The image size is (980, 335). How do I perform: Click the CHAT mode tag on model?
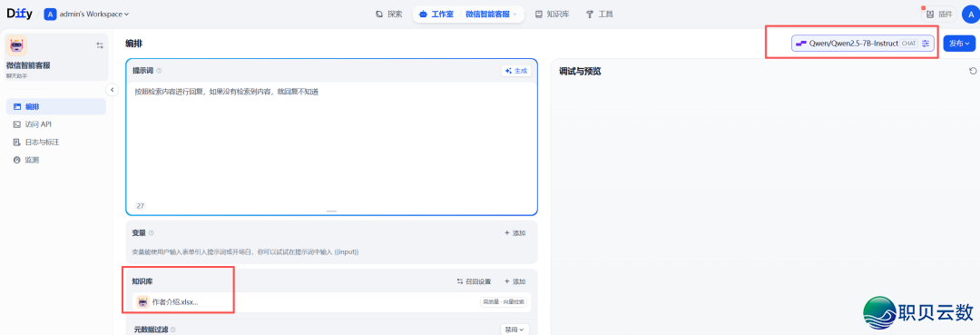(x=908, y=44)
